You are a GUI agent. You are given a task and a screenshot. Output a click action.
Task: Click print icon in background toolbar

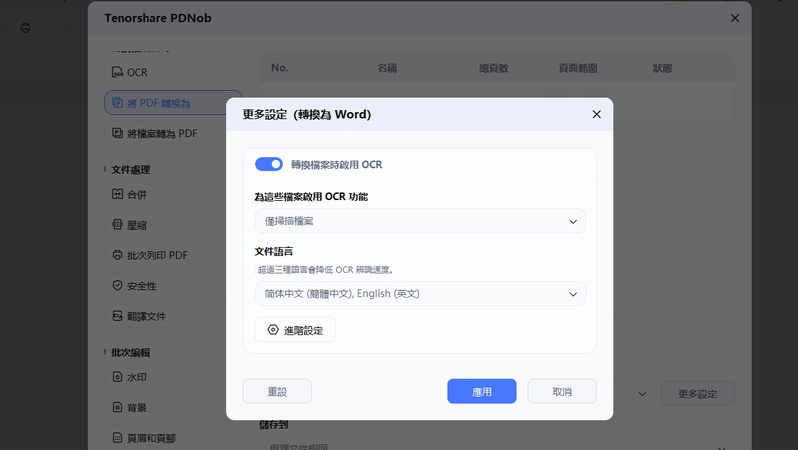tap(25, 28)
